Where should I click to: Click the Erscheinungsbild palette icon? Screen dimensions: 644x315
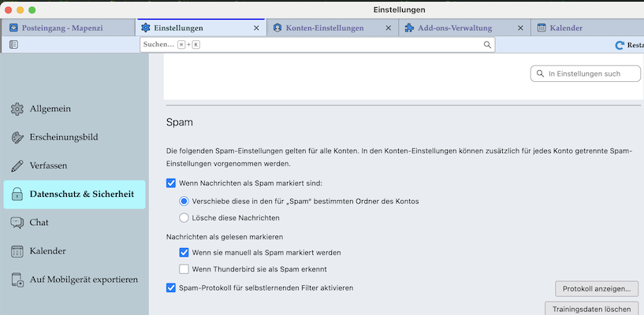tap(17, 137)
